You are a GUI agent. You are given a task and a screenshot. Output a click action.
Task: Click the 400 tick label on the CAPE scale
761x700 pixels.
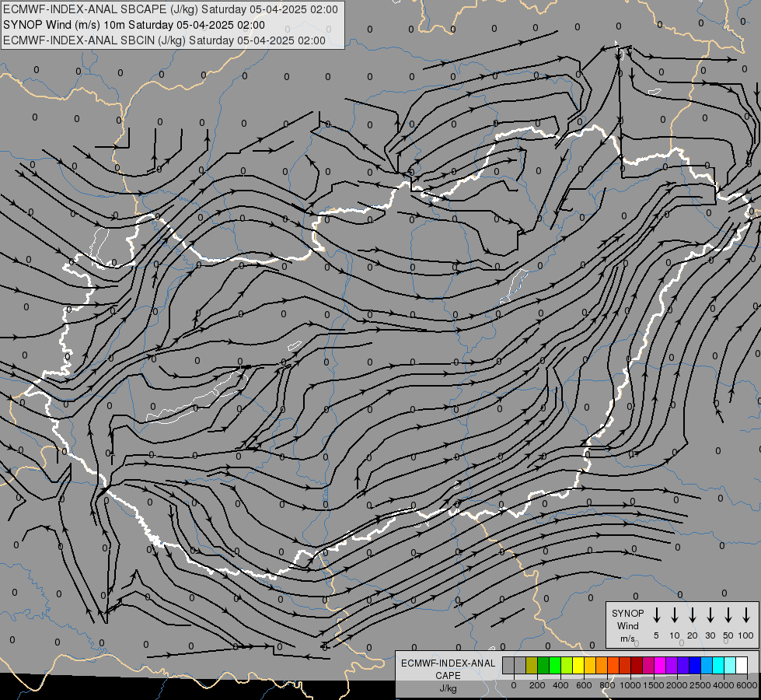[x=560, y=685]
